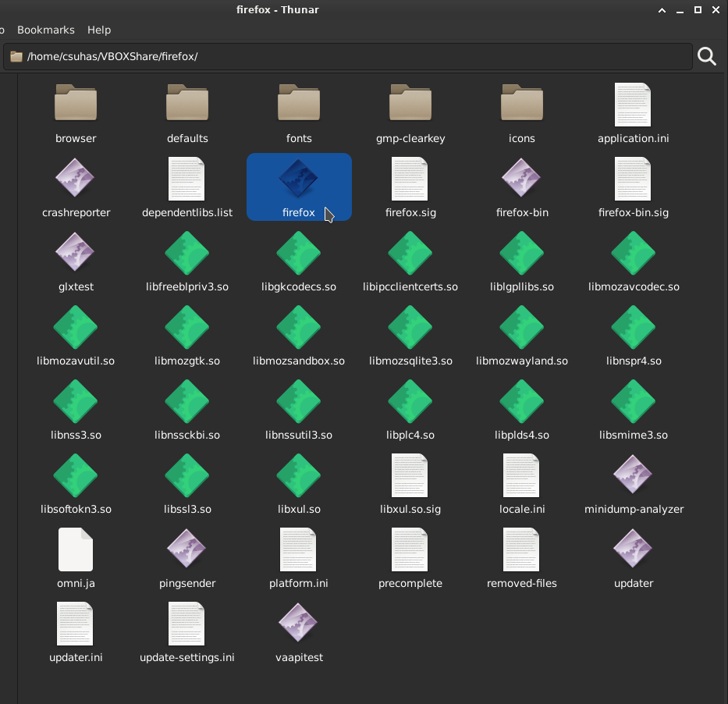
Task: Select the libmozavutil.so library icon
Action: (75, 327)
